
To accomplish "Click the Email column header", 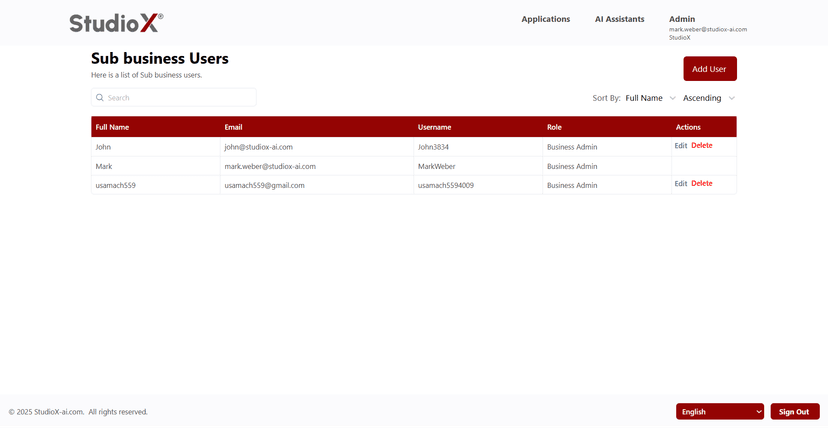I will (x=233, y=127).
